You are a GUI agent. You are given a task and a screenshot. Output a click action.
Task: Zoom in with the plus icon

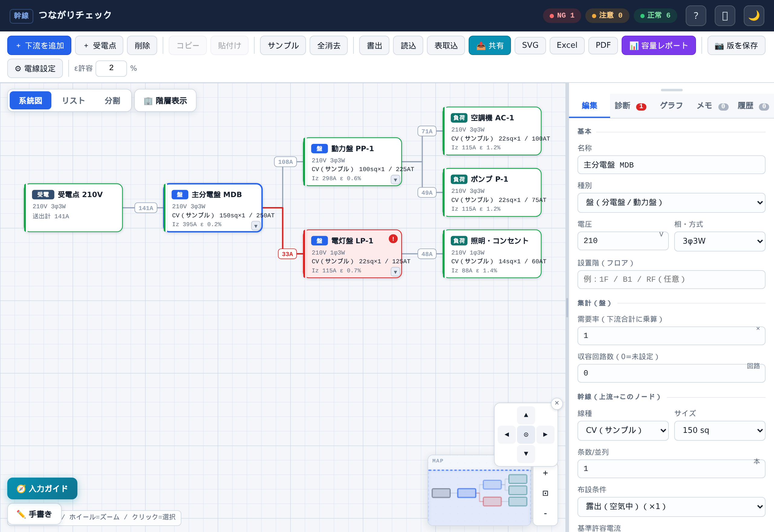coord(545,473)
